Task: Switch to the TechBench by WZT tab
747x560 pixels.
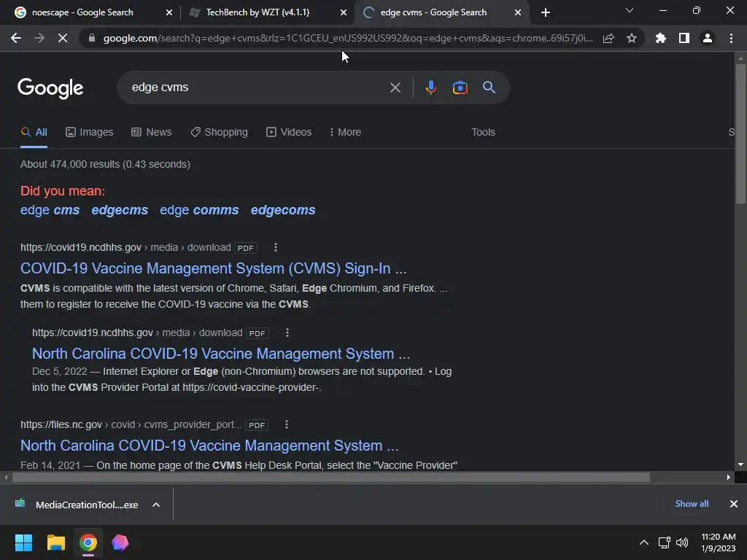Action: pos(258,12)
